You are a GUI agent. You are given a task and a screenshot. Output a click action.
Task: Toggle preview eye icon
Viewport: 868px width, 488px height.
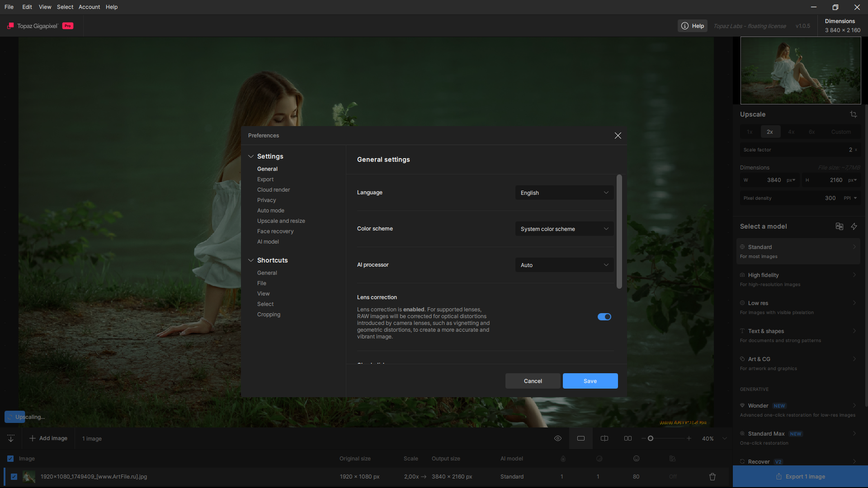[557, 438]
